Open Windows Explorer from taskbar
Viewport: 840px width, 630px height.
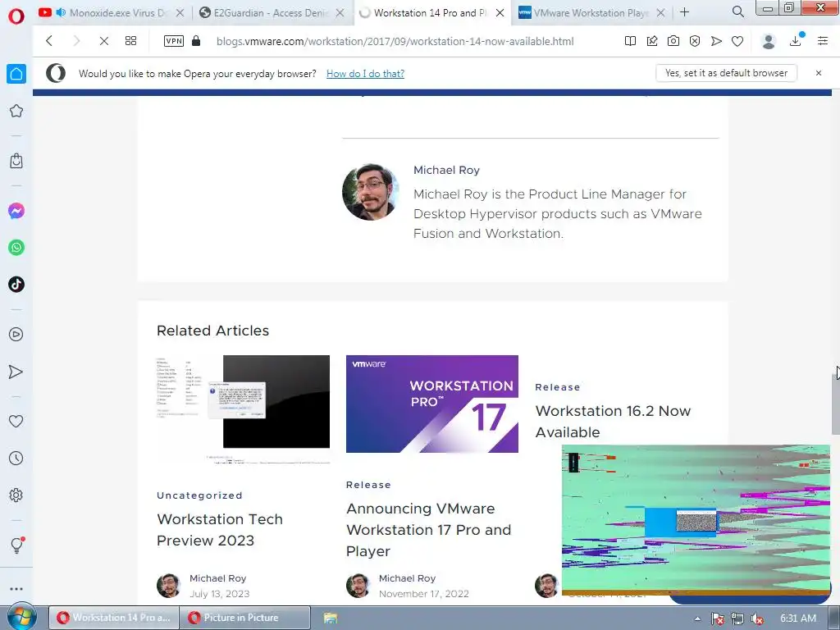[330, 619]
